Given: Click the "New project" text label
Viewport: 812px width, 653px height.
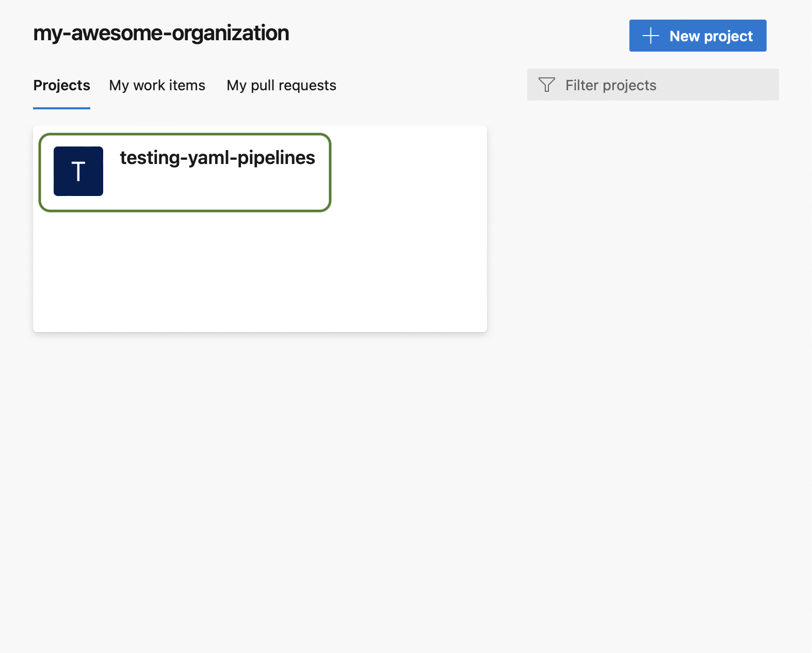Looking at the screenshot, I should 711,36.
